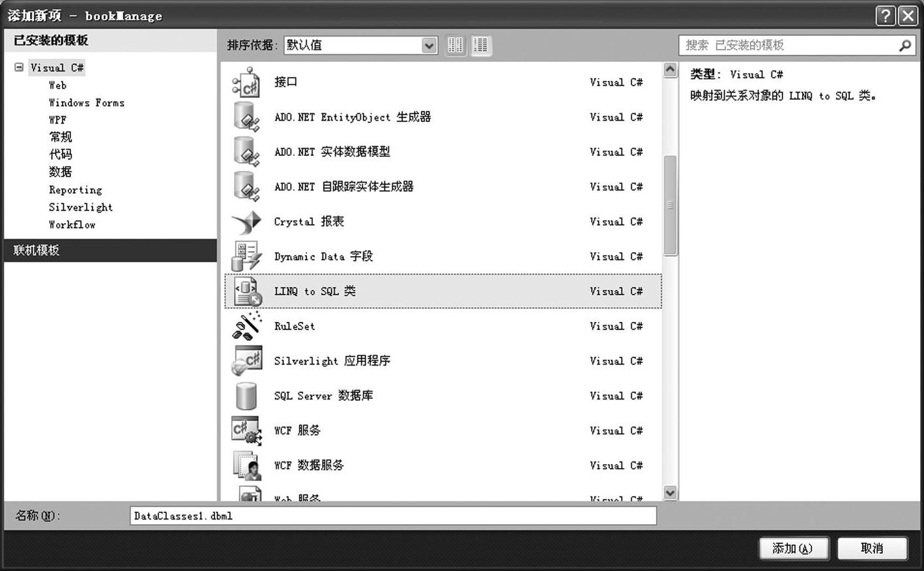Screen dimensions: 924x571
Task: Click the 搜索 已安装的模板 search box
Action: click(x=797, y=45)
